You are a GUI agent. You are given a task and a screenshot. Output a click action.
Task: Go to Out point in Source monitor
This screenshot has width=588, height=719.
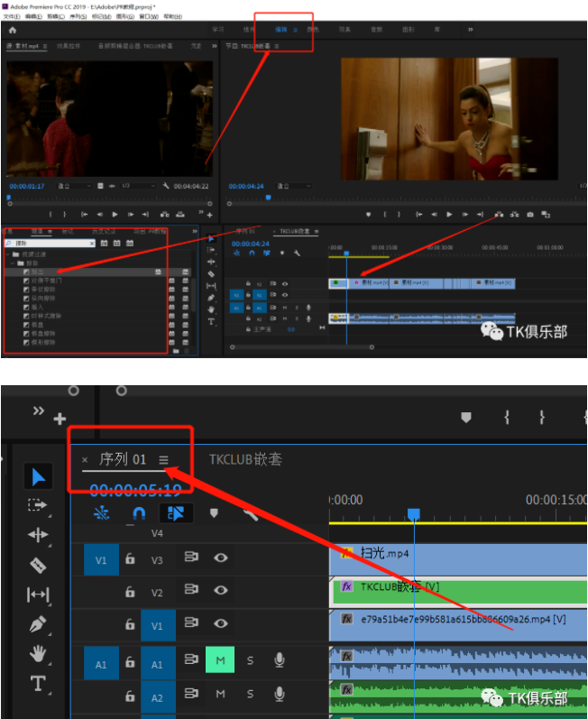tap(145, 214)
